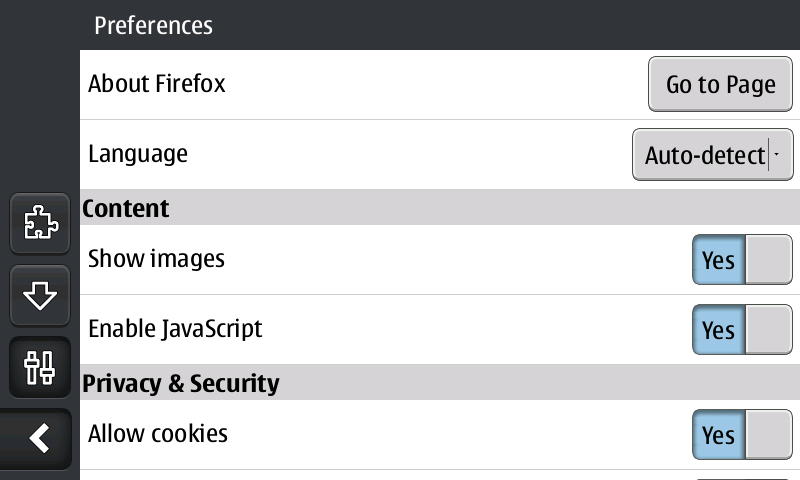
Task: Click the small arrow in the Language selector
Action: coord(777,154)
